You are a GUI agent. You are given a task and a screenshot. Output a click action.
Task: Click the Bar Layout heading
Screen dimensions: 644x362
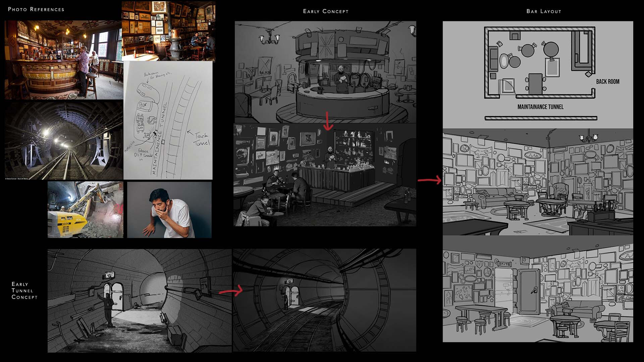pyautogui.click(x=543, y=11)
